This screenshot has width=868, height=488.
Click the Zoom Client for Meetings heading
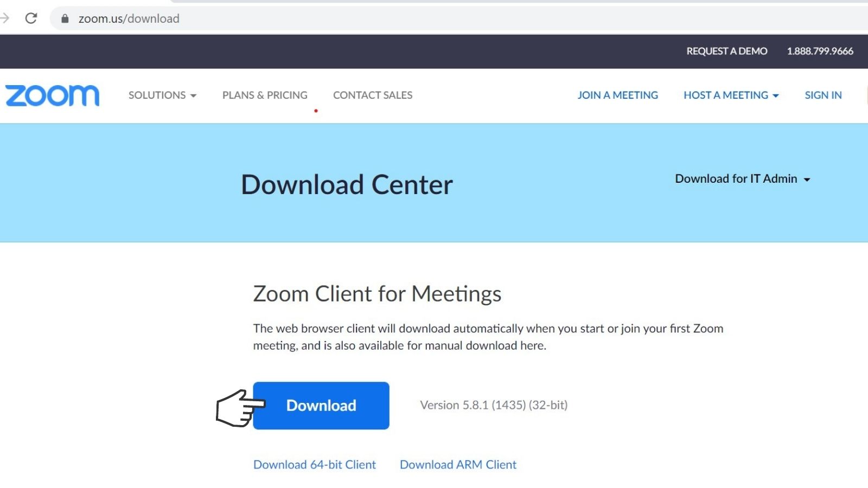377,294
